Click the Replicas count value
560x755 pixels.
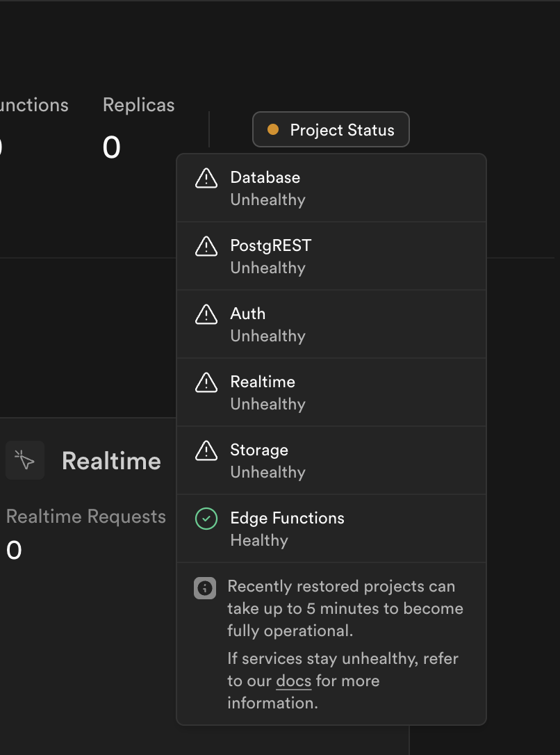tap(112, 147)
